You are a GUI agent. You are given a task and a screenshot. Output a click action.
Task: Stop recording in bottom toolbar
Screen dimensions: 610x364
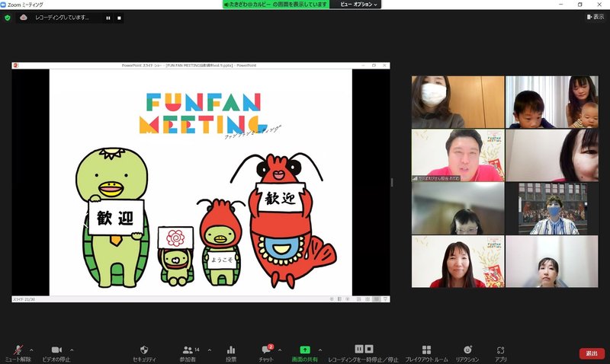369,349
